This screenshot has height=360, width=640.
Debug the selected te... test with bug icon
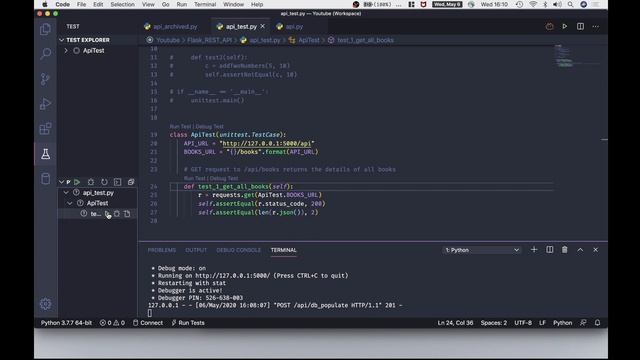(x=117, y=213)
